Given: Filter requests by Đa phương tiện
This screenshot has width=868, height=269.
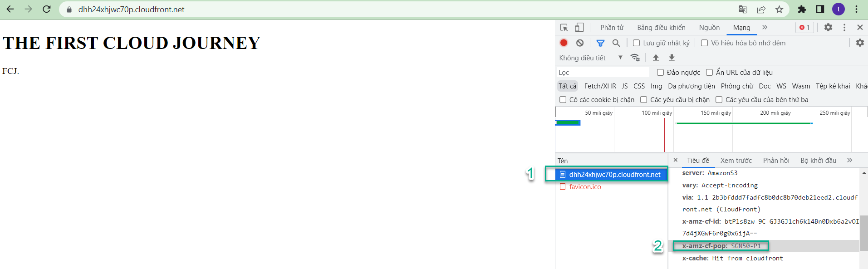Looking at the screenshot, I should [691, 86].
